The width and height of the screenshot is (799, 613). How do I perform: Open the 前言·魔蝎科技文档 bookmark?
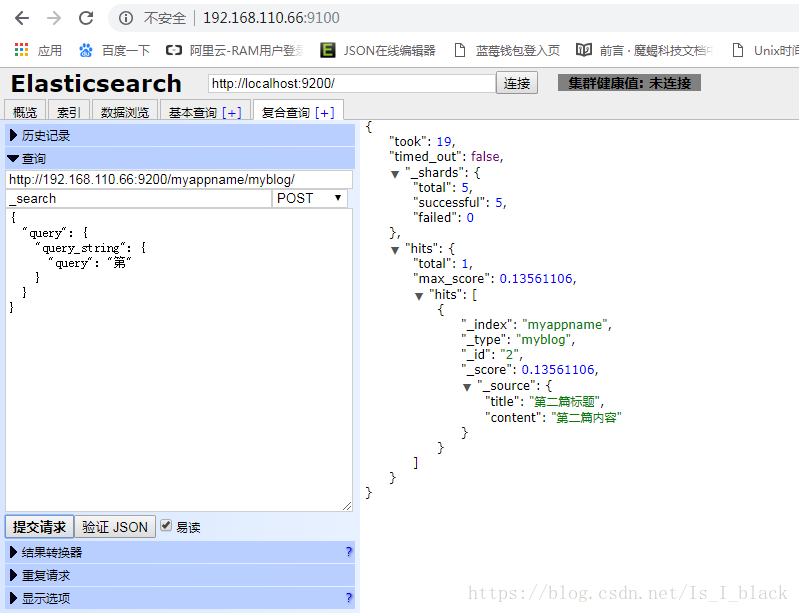645,50
